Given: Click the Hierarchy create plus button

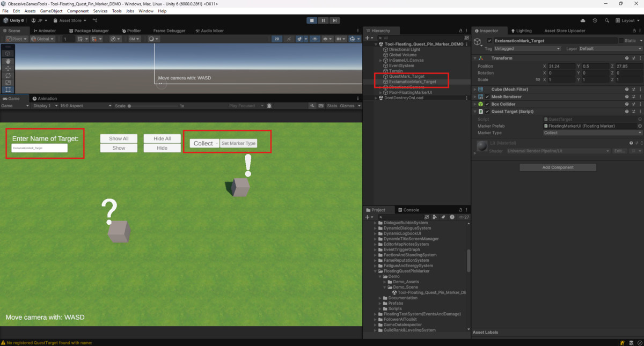Looking at the screenshot, I should (x=368, y=38).
